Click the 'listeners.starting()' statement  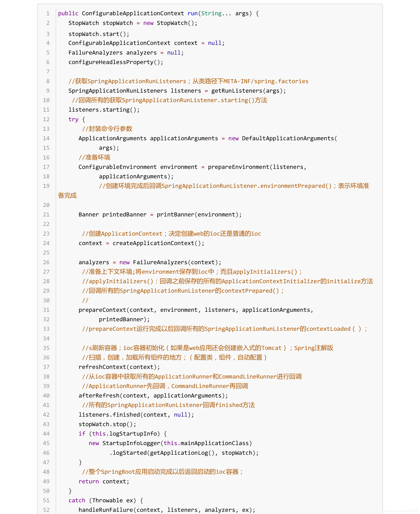[x=104, y=110]
